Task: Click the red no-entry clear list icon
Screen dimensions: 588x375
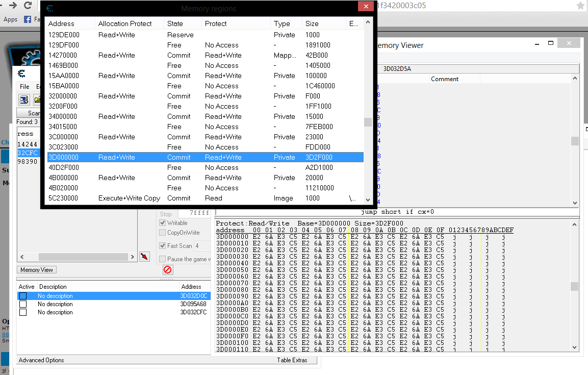Action: [x=167, y=269]
